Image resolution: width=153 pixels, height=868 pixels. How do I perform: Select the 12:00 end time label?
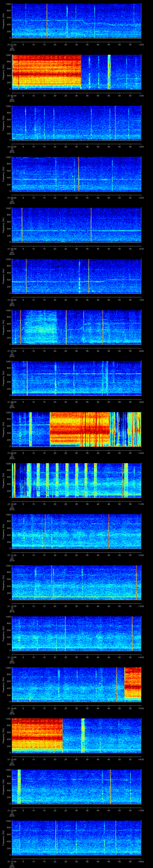[x=141, y=555]
